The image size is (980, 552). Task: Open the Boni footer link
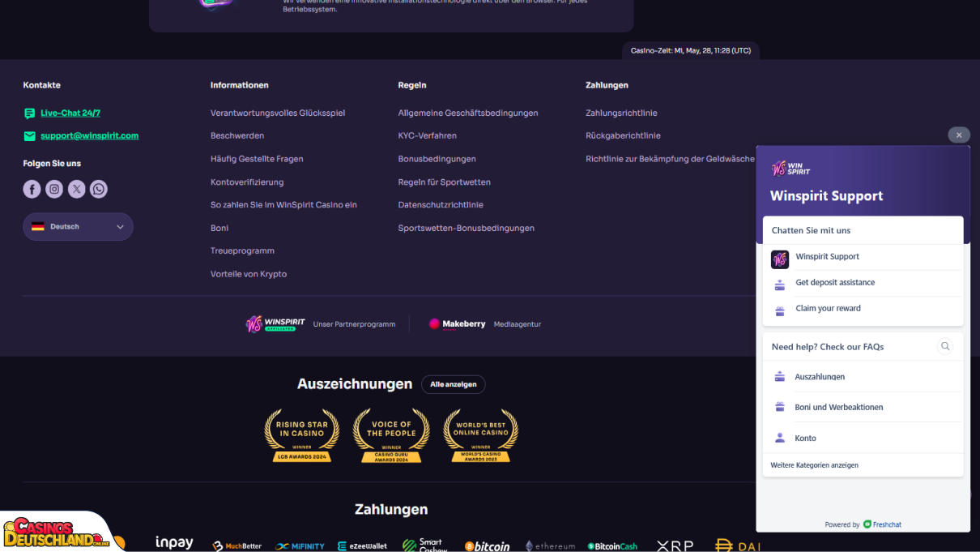coord(219,229)
